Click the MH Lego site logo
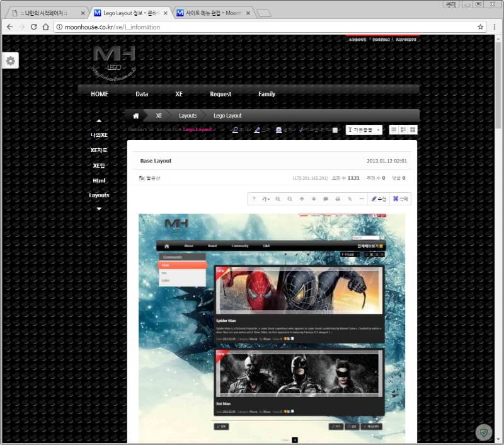The width and height of the screenshot is (504, 445). (x=114, y=62)
